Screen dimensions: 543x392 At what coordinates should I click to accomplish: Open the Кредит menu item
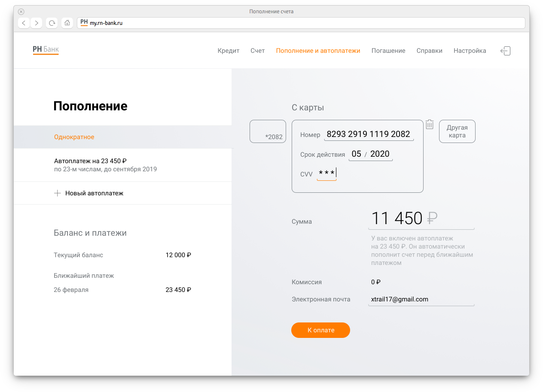point(228,51)
